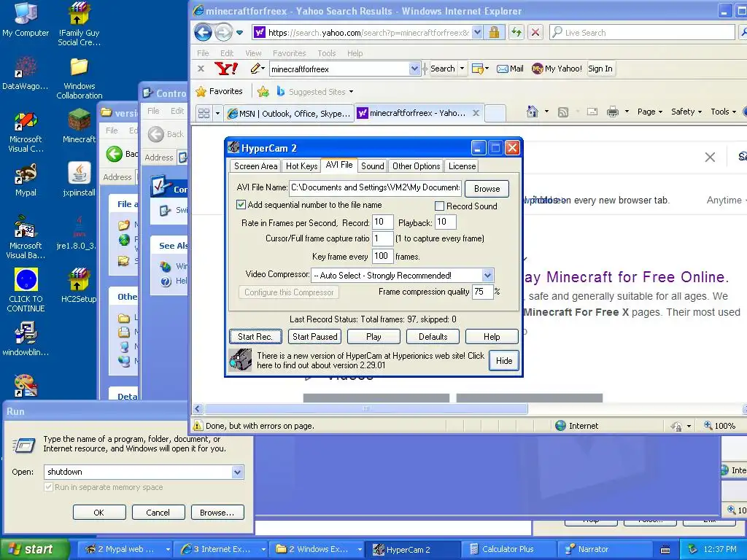Open the Safety menu dropdown in IE
The height and width of the screenshot is (560, 747).
686,112
